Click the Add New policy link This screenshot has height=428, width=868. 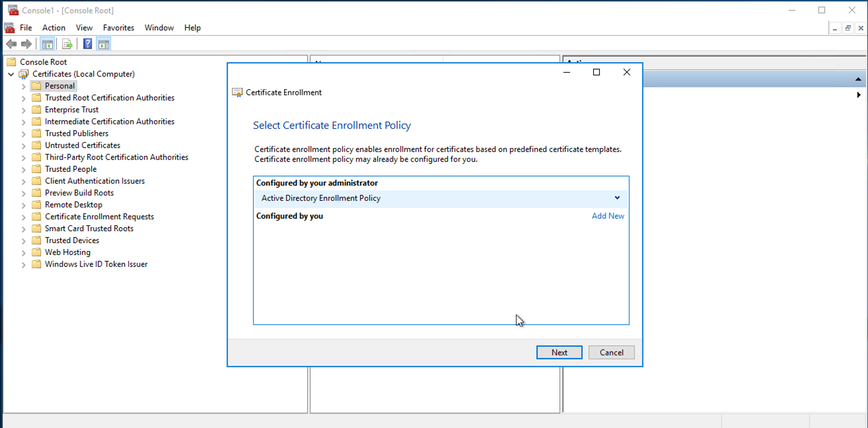[x=608, y=216]
